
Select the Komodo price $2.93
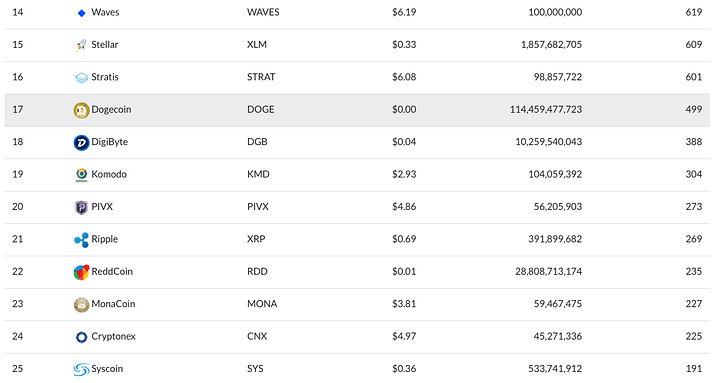click(404, 174)
